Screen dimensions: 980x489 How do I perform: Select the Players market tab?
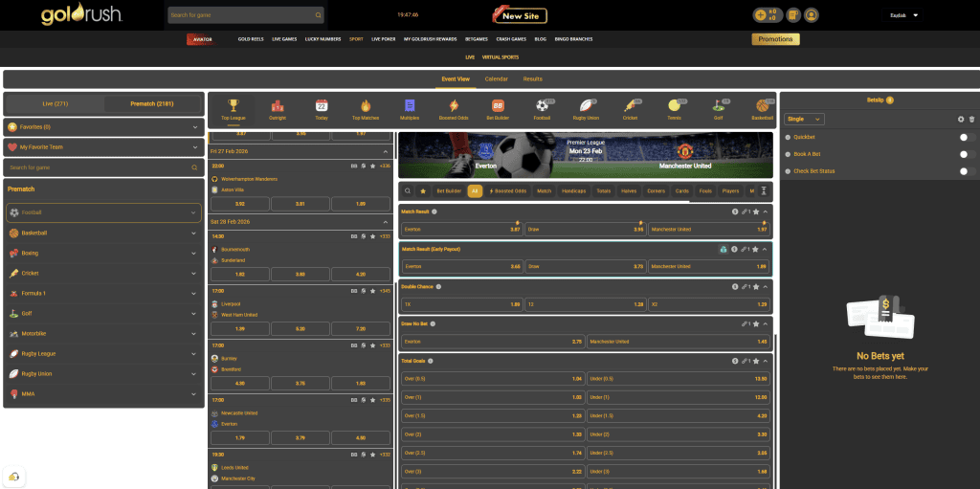coord(730,191)
